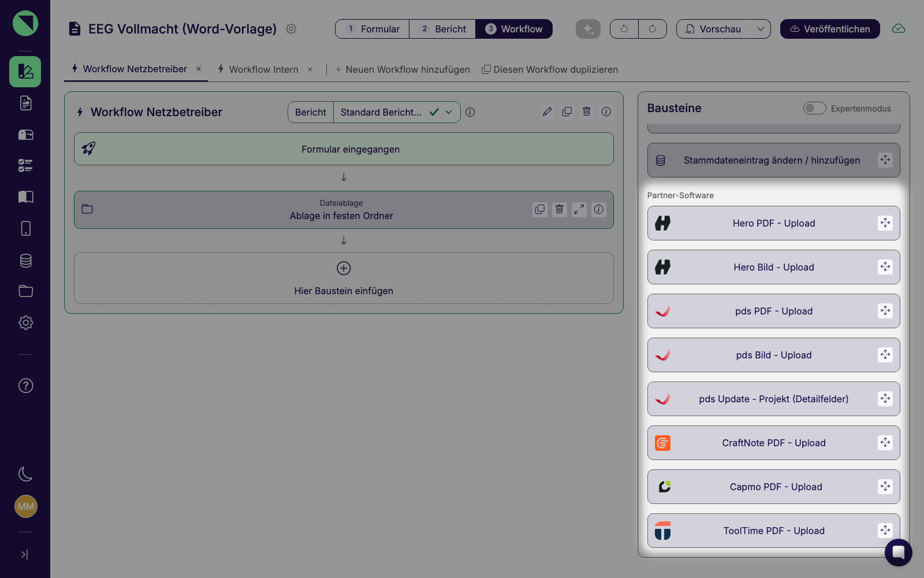The width and height of the screenshot is (924, 578).
Task: Open template settings gear next to title
Action: click(x=291, y=29)
